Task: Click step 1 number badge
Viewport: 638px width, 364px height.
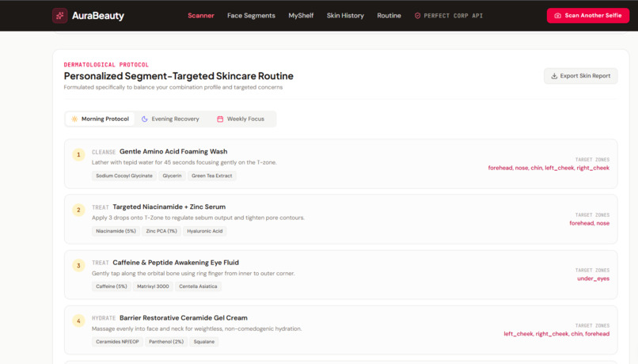Action: pyautogui.click(x=78, y=154)
